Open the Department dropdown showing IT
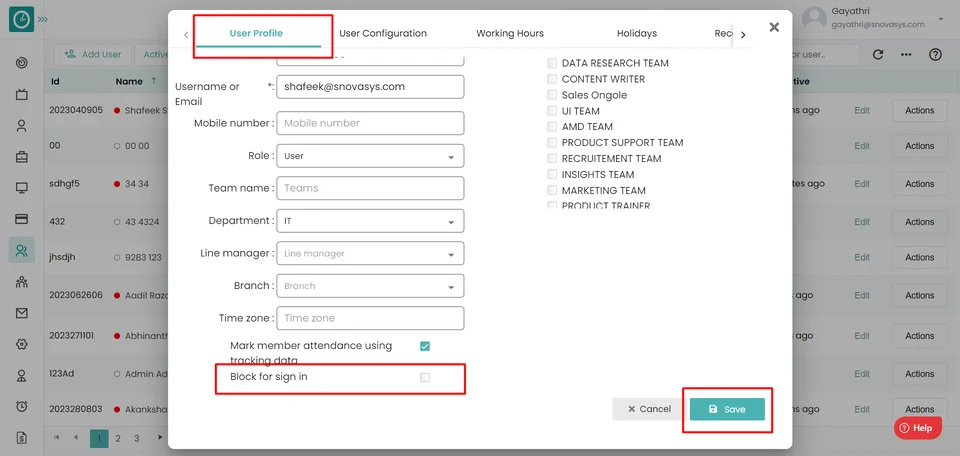Viewport: 960px width, 456px height. [371, 221]
